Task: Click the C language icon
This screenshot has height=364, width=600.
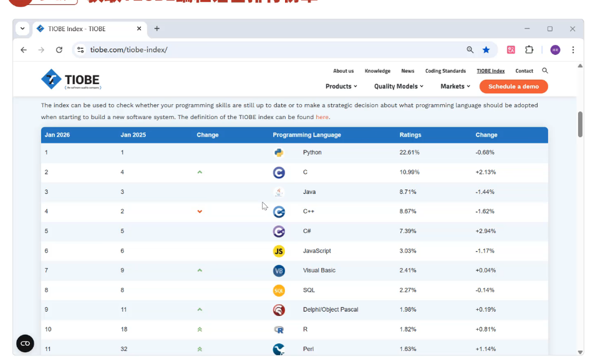Action: (279, 173)
